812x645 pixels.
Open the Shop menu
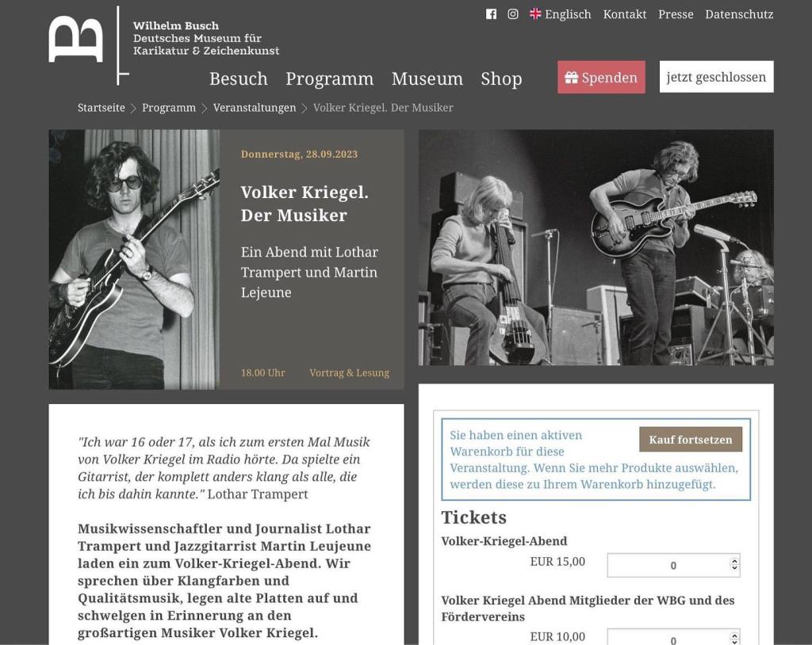pos(501,78)
